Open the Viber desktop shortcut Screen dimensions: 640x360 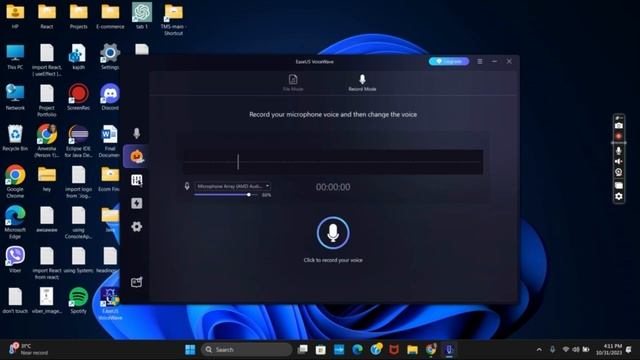coord(15,260)
